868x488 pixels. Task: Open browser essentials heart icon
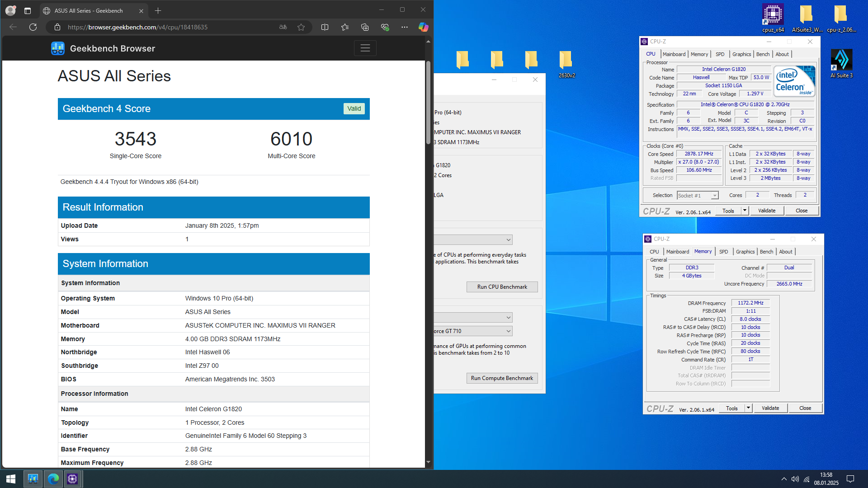385,27
